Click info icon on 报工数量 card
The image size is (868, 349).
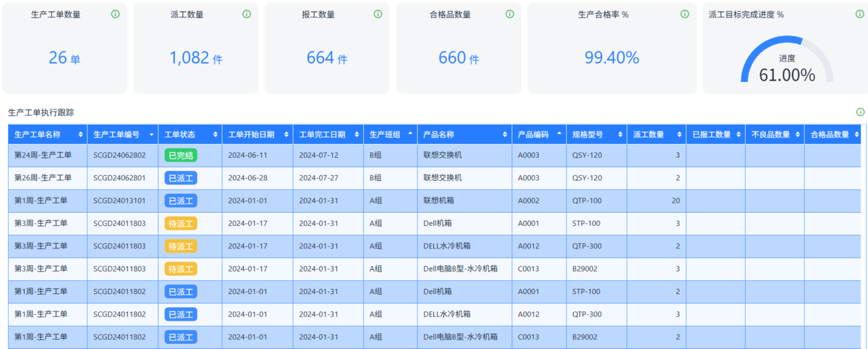point(378,14)
